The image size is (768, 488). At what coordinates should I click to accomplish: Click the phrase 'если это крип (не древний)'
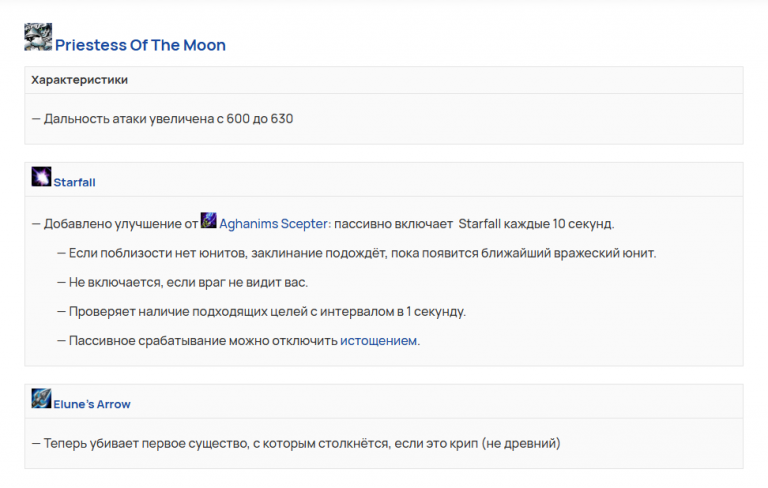(476, 443)
